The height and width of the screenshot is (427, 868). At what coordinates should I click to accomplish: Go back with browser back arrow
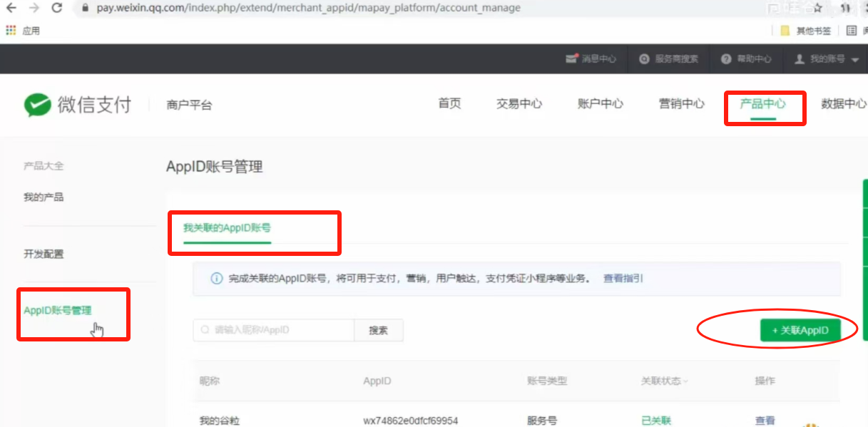[x=11, y=8]
